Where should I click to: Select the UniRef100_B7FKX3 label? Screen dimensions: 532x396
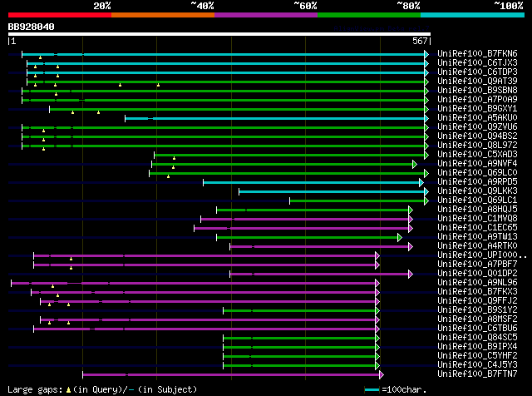click(477, 292)
